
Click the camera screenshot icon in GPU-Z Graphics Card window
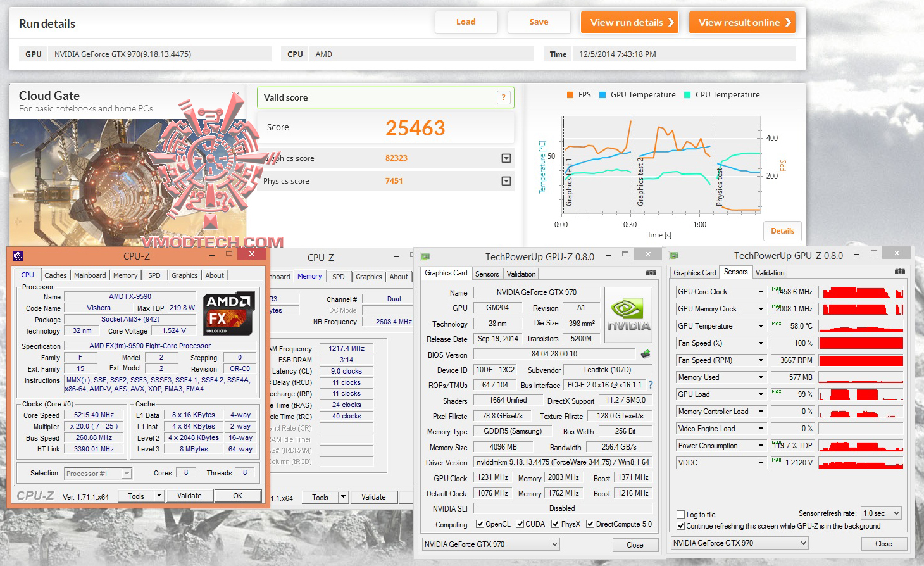651,272
